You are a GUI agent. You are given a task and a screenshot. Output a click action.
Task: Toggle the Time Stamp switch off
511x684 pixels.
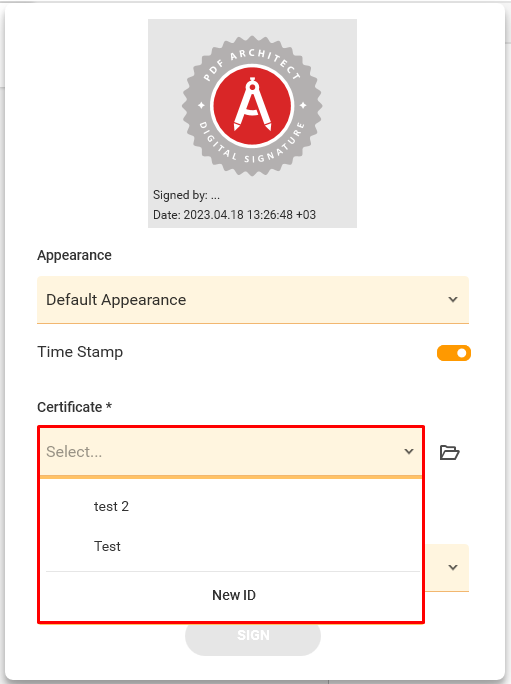point(454,353)
